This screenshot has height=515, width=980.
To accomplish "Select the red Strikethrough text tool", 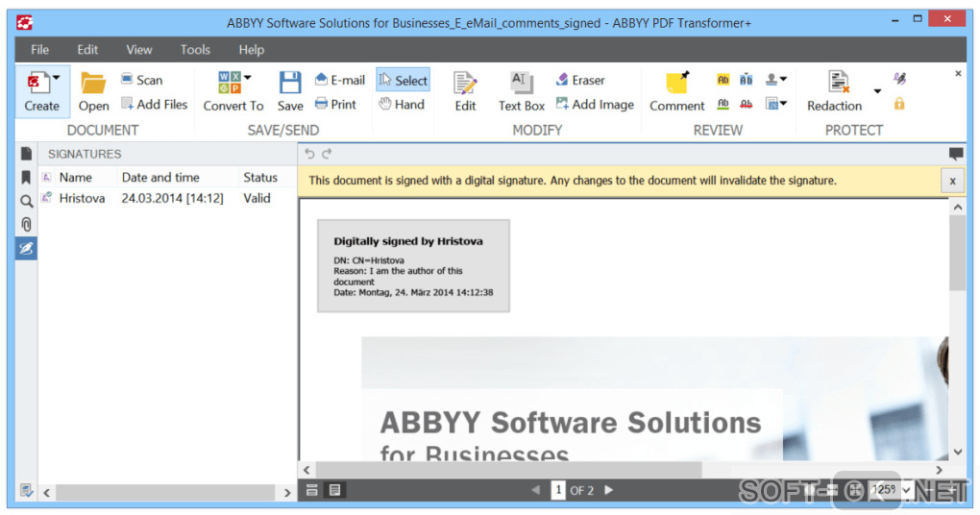I will [x=747, y=104].
